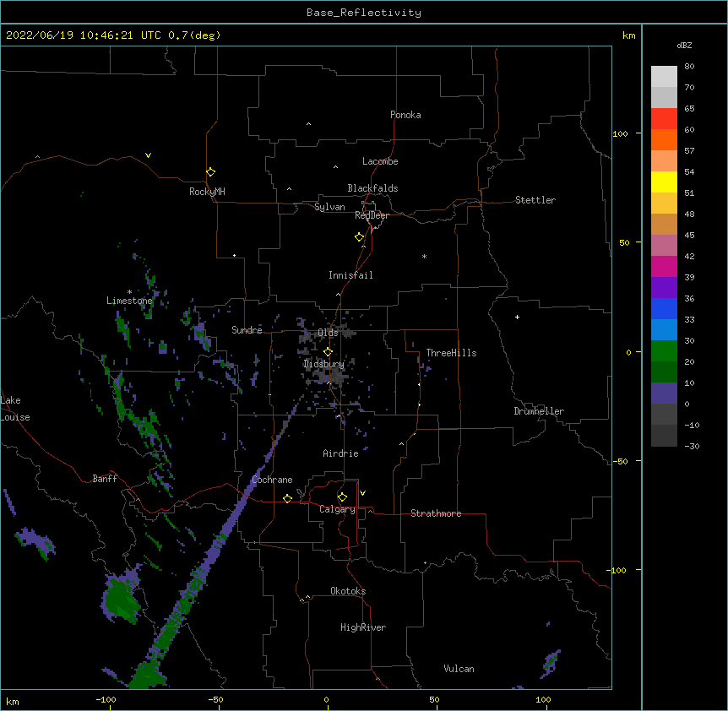Screen dimensions: 728x711
Task: Click the white plus marker west of Drumheller
Action: 517,317
